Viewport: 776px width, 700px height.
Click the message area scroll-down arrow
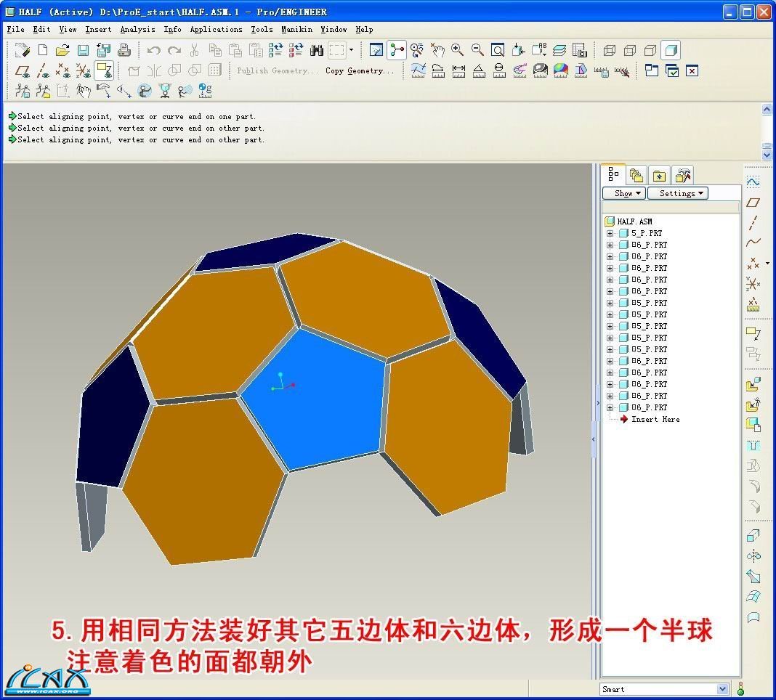(x=767, y=155)
